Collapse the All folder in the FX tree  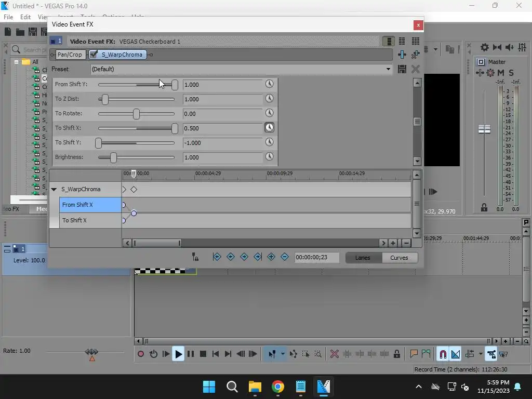click(16, 62)
